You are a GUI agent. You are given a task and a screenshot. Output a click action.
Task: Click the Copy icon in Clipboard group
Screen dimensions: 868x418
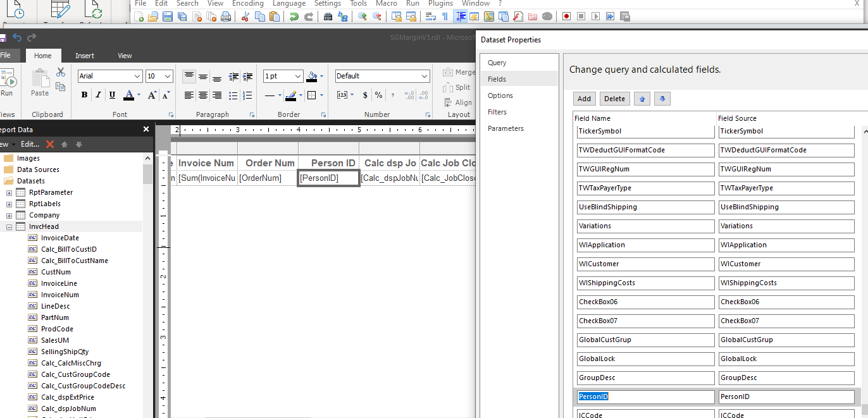61,87
